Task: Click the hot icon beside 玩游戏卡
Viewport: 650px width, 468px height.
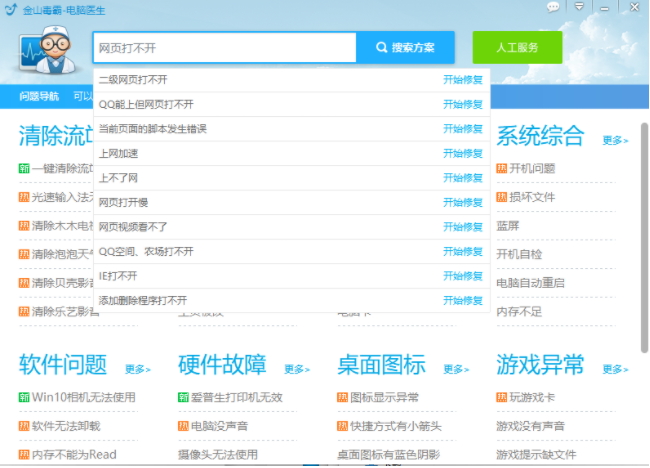Action: 502,397
